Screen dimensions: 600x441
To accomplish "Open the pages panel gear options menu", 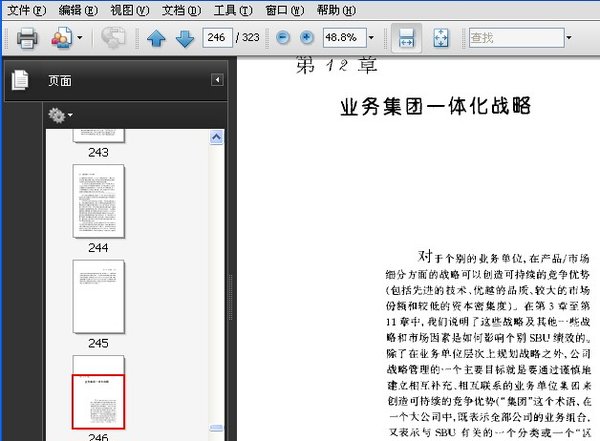I will [60, 115].
